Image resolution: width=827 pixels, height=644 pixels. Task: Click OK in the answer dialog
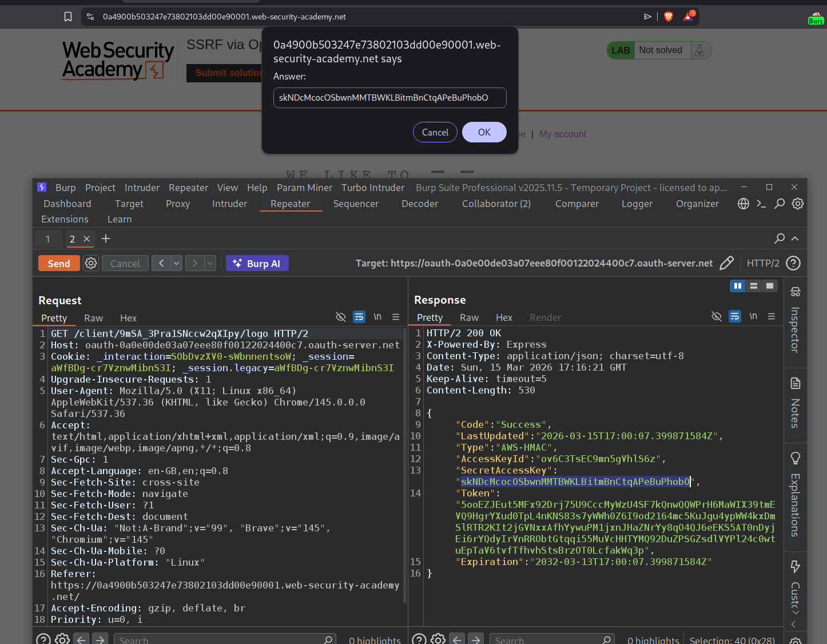click(484, 132)
